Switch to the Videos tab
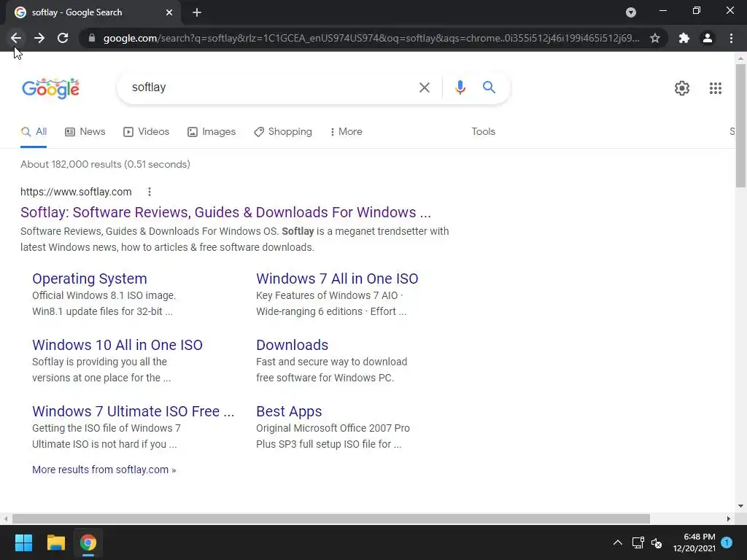The height and width of the screenshot is (560, 747). [x=146, y=132]
